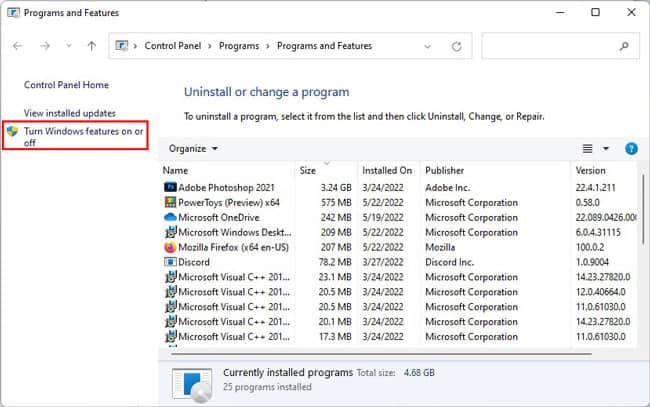Select the Microsoft OneDrive cloud icon
The height and width of the screenshot is (407, 650).
(170, 217)
